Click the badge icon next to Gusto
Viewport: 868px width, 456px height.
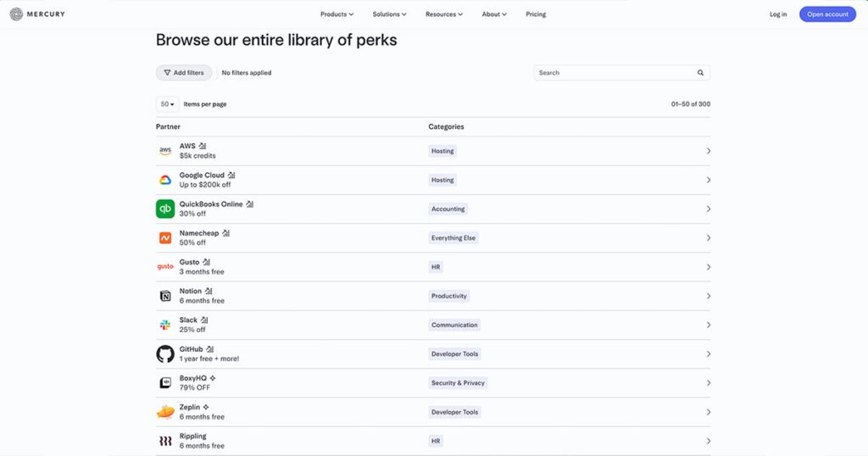207,262
